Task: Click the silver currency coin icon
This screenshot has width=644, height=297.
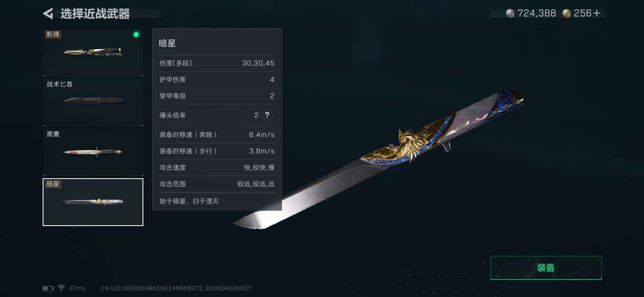Action: tap(510, 13)
